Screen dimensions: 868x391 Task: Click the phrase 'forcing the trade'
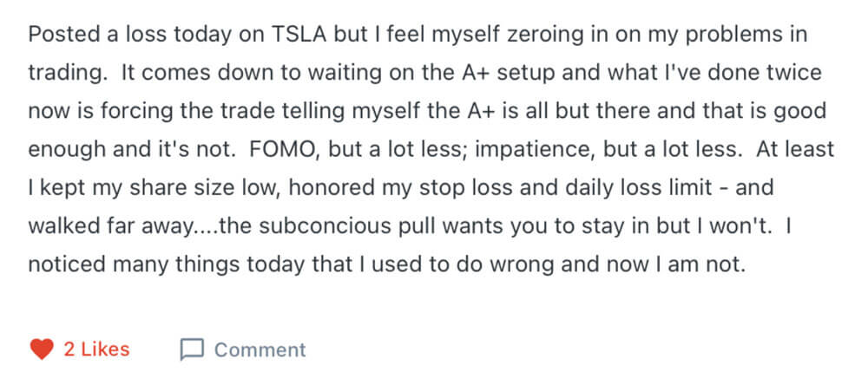click(x=158, y=112)
